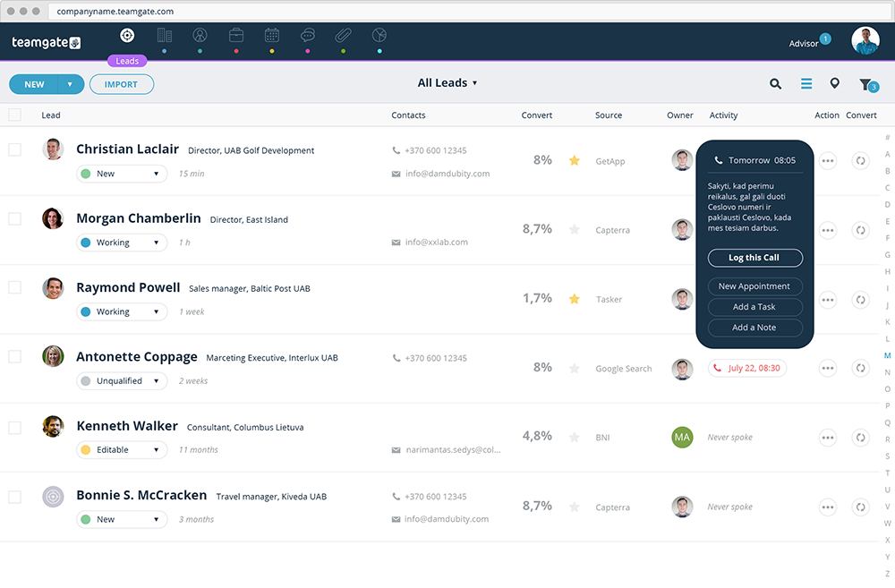
Task: Star Morgan Chamberlin as favorite
Action: (575, 229)
